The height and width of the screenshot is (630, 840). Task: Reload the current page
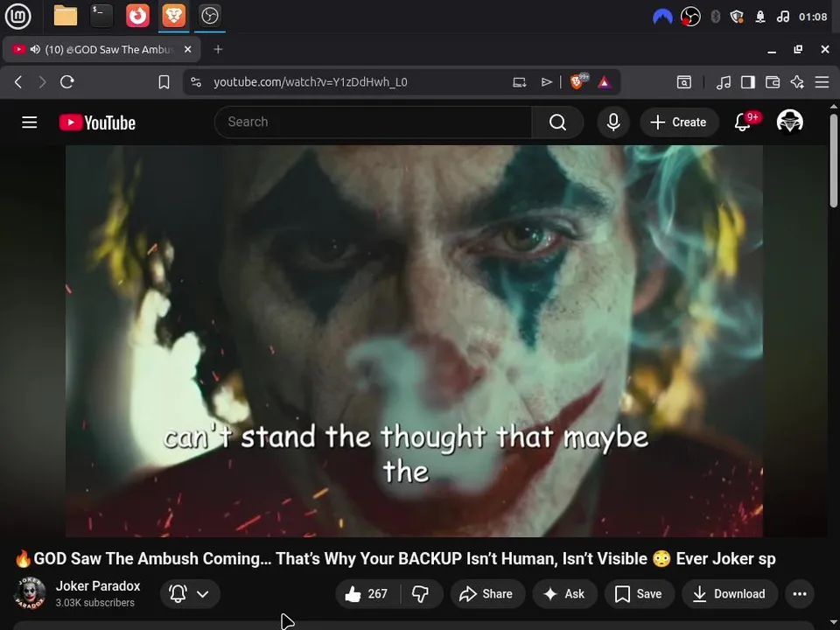pos(67,82)
